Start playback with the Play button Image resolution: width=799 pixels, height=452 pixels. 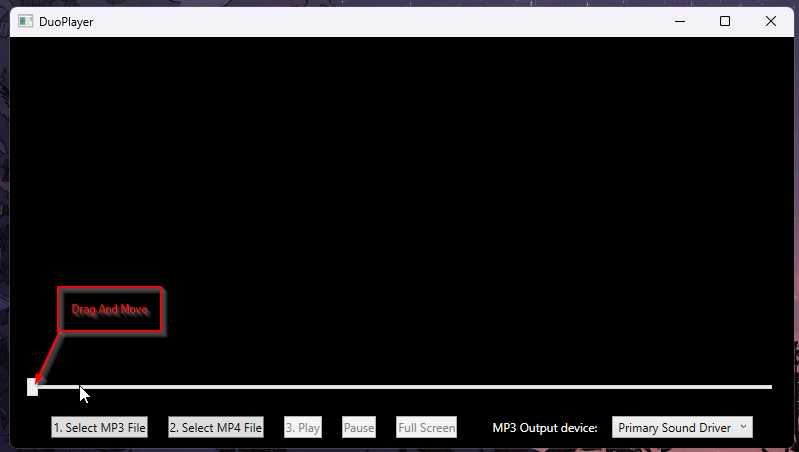click(x=303, y=428)
